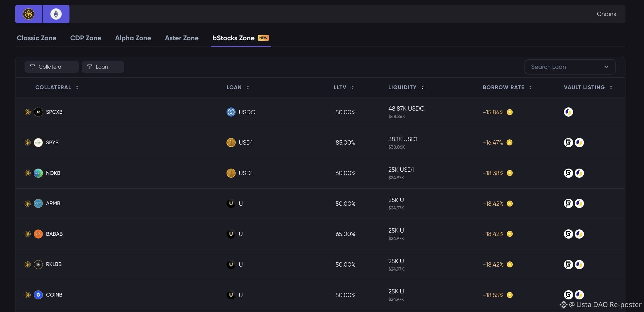Open the CDP Zone tab

point(86,38)
